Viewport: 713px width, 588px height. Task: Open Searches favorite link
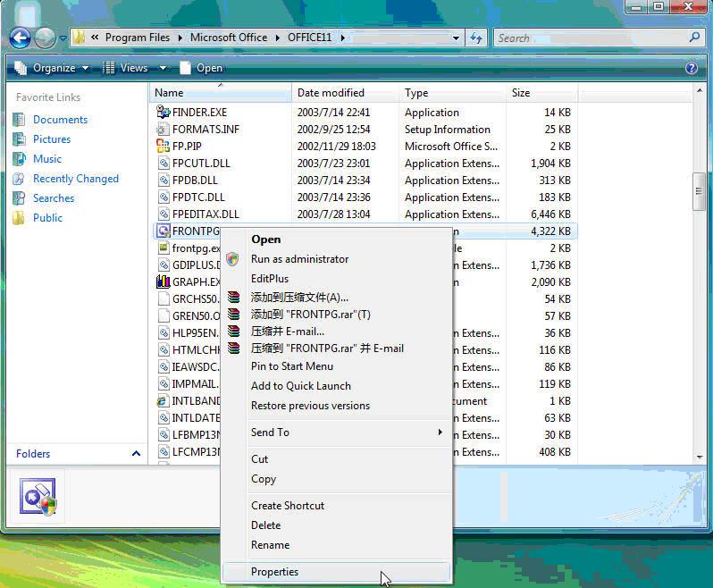coord(54,198)
